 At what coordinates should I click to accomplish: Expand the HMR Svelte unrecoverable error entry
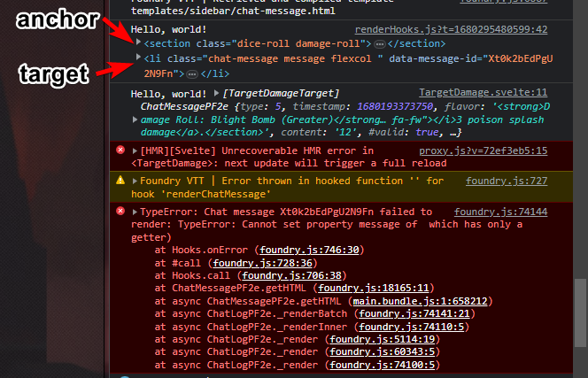pos(135,150)
